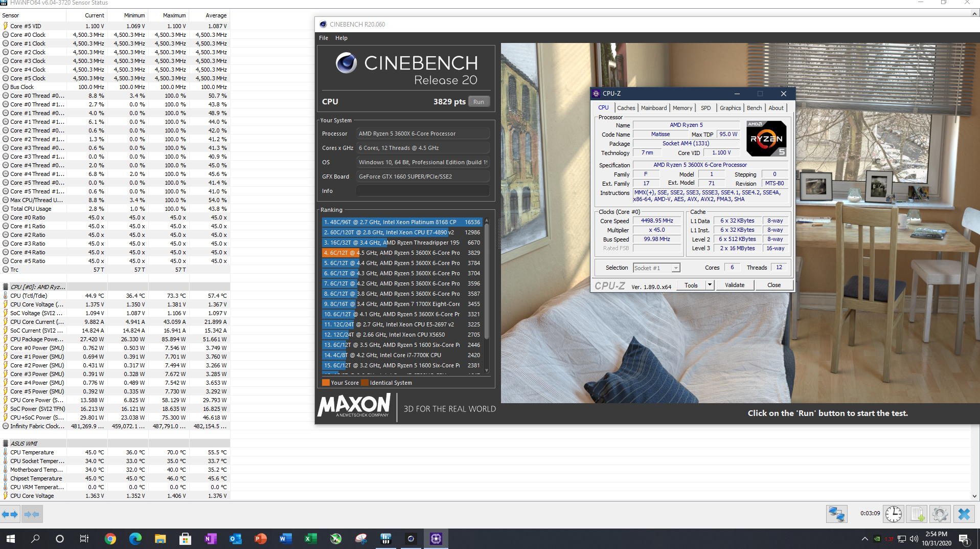This screenshot has height=549, width=980.
Task: Click taskbar clock 2:54 PM
Action: (936, 534)
